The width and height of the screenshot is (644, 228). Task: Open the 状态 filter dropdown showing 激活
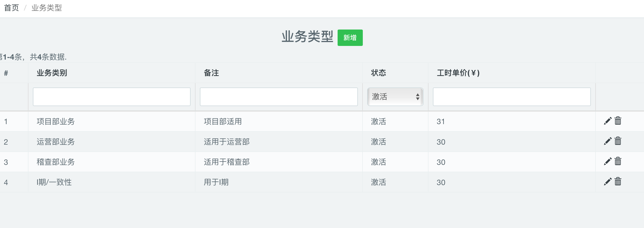coord(395,97)
